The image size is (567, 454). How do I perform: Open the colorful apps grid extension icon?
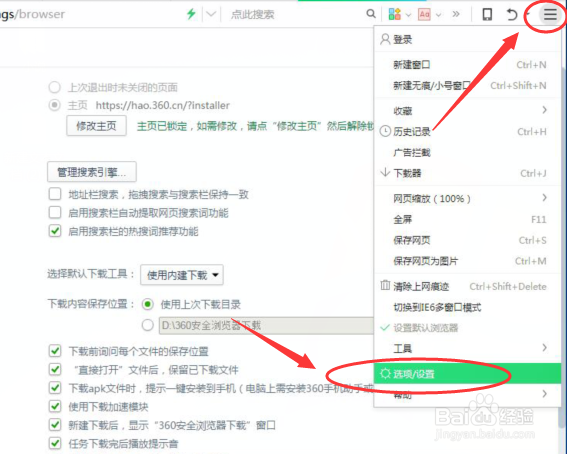395,14
